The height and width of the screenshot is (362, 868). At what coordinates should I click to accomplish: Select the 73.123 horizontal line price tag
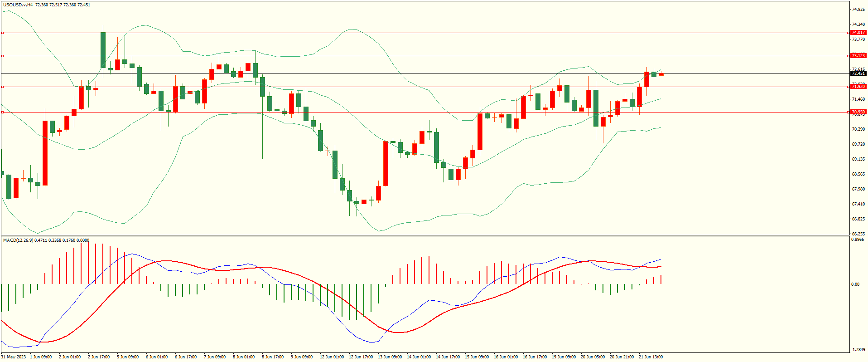tap(858, 56)
